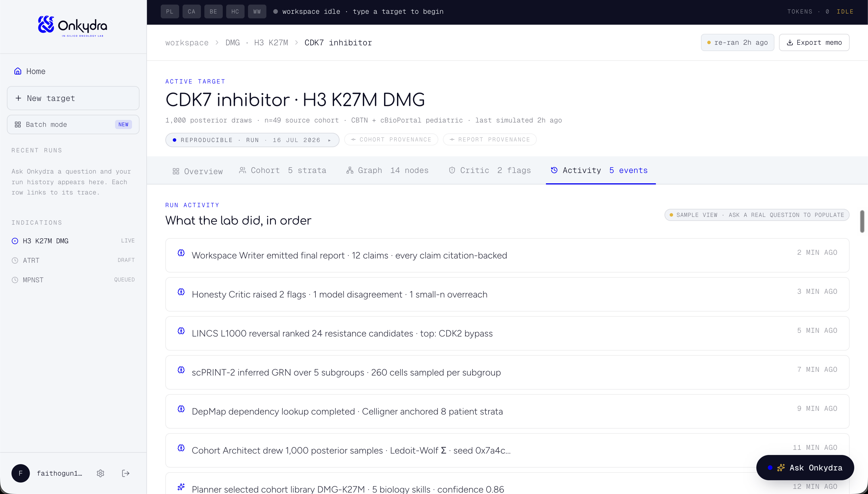
Task: Click the logout icon
Action: (126, 473)
